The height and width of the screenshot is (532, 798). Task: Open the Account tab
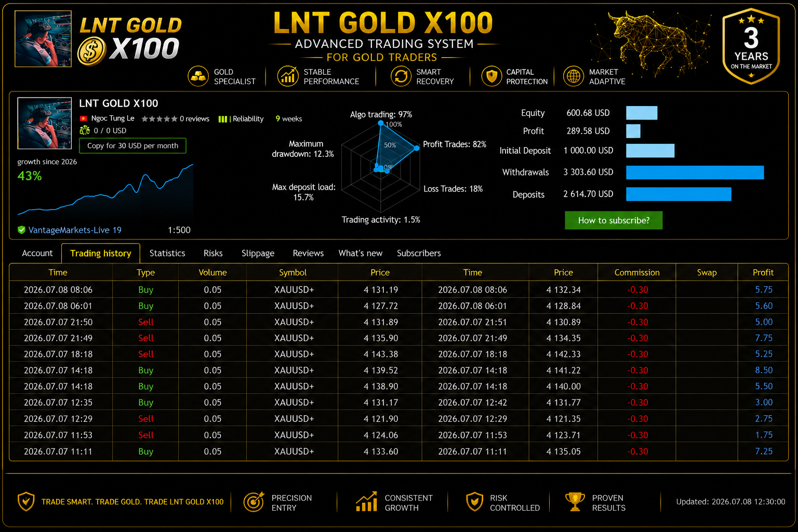37,253
